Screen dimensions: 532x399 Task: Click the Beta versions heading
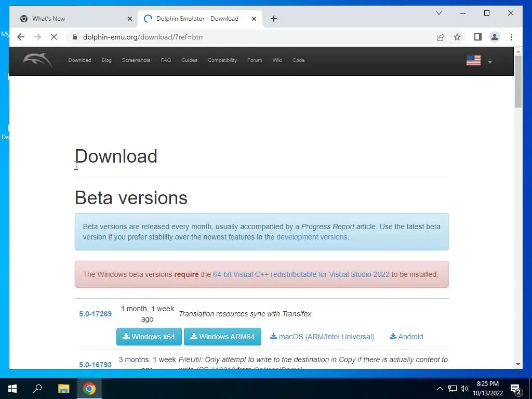click(x=131, y=198)
